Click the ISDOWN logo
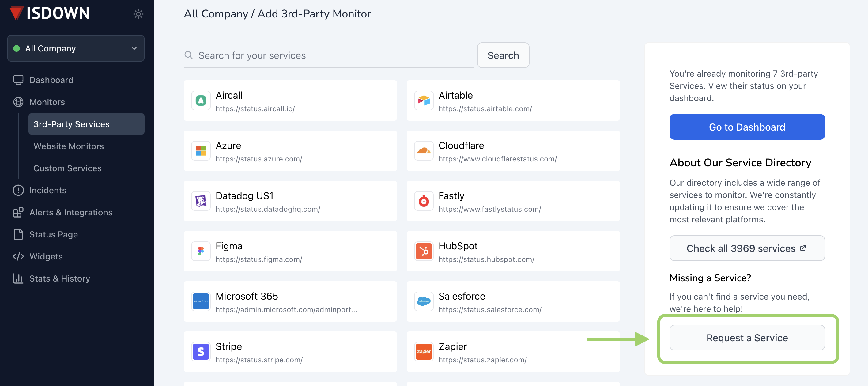Image resolution: width=868 pixels, height=386 pixels. (50, 13)
